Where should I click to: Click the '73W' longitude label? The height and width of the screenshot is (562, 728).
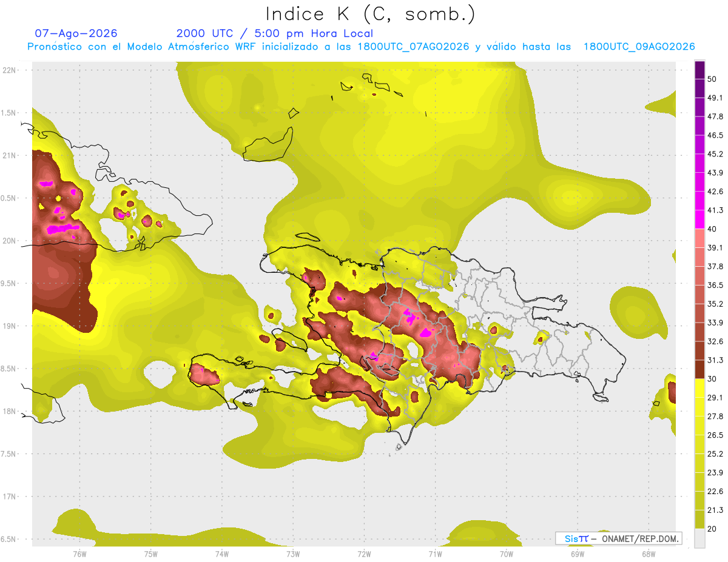[x=293, y=554]
